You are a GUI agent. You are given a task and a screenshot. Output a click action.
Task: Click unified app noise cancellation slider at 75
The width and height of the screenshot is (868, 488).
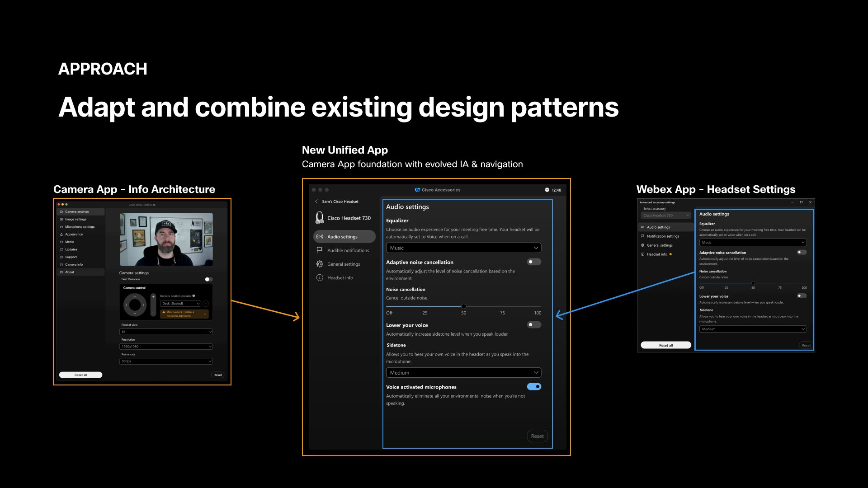[502, 306]
